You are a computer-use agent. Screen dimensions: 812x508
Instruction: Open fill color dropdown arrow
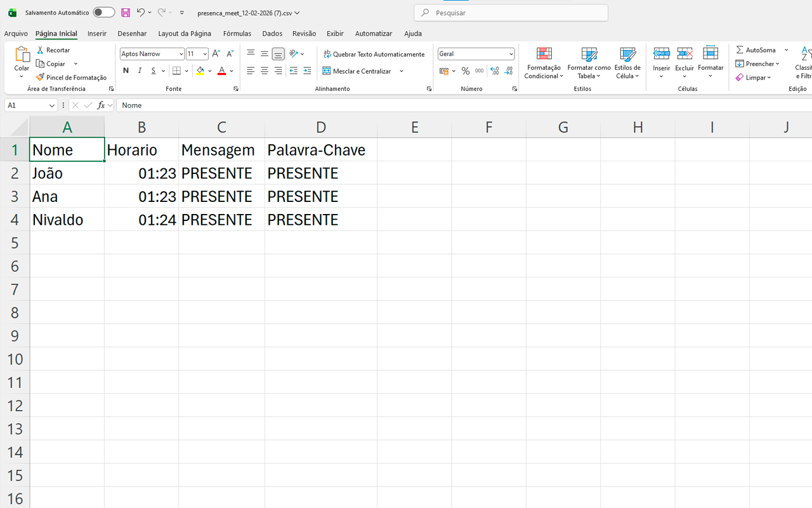(x=210, y=71)
